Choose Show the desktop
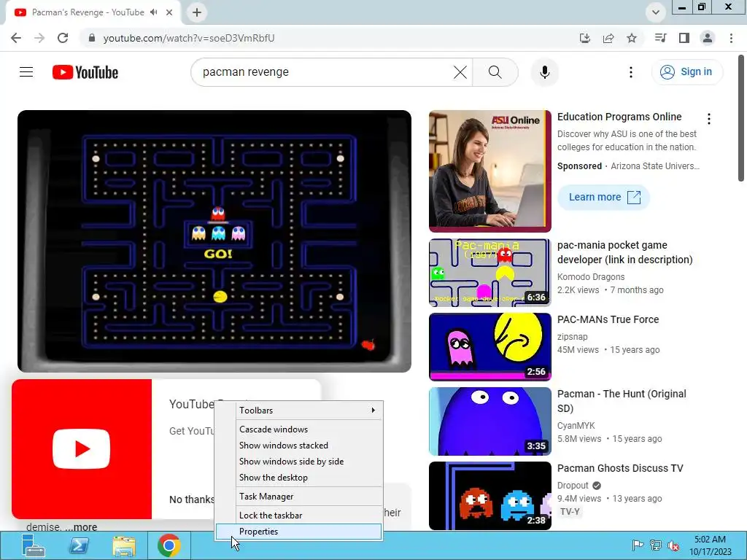Image resolution: width=747 pixels, height=560 pixels. (x=299, y=478)
